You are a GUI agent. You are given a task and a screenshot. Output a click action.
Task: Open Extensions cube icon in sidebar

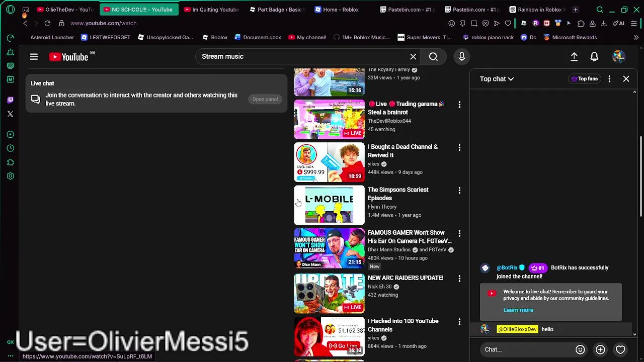(x=11, y=162)
